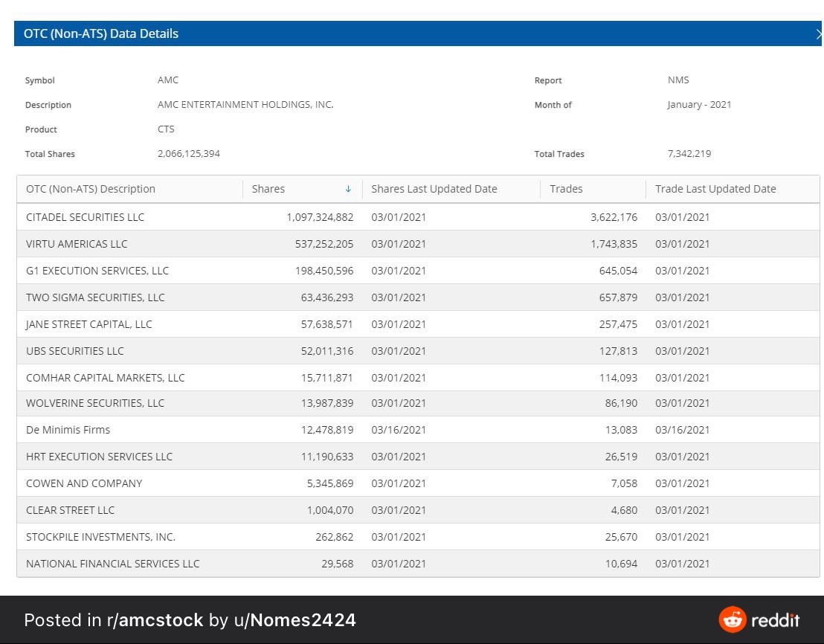
Task: Click G1 Execution trades value 645,054
Action: click(x=618, y=271)
